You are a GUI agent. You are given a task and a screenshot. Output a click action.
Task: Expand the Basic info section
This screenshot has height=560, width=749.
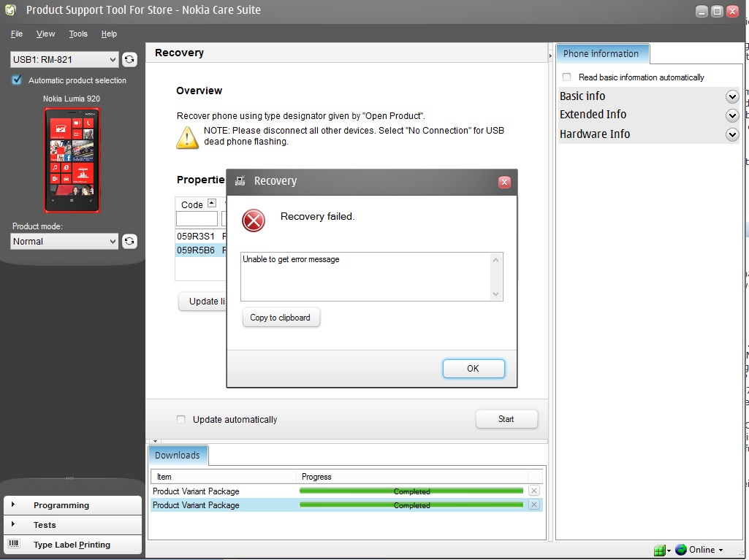[731, 97]
